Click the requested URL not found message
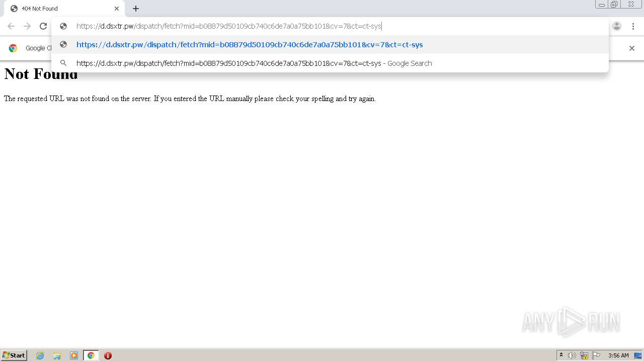The image size is (644, 362). pos(190,99)
